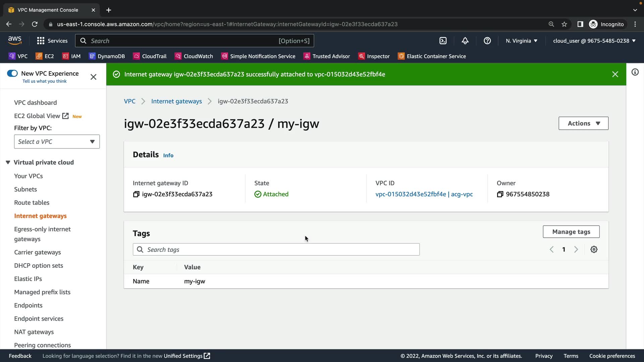
Task: Click the help question mark icon
Action: pos(487,41)
